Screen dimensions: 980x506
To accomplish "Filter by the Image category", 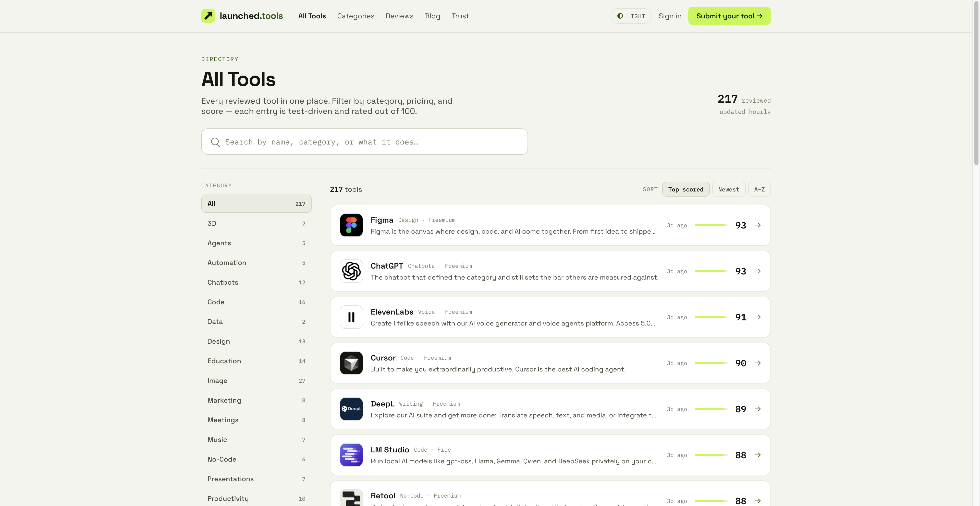I will [256, 380].
